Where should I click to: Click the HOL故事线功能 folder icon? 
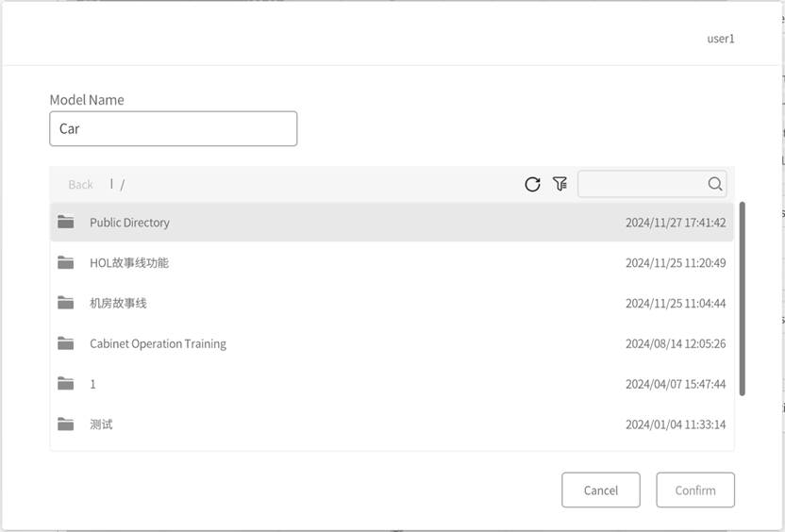[x=65, y=263]
